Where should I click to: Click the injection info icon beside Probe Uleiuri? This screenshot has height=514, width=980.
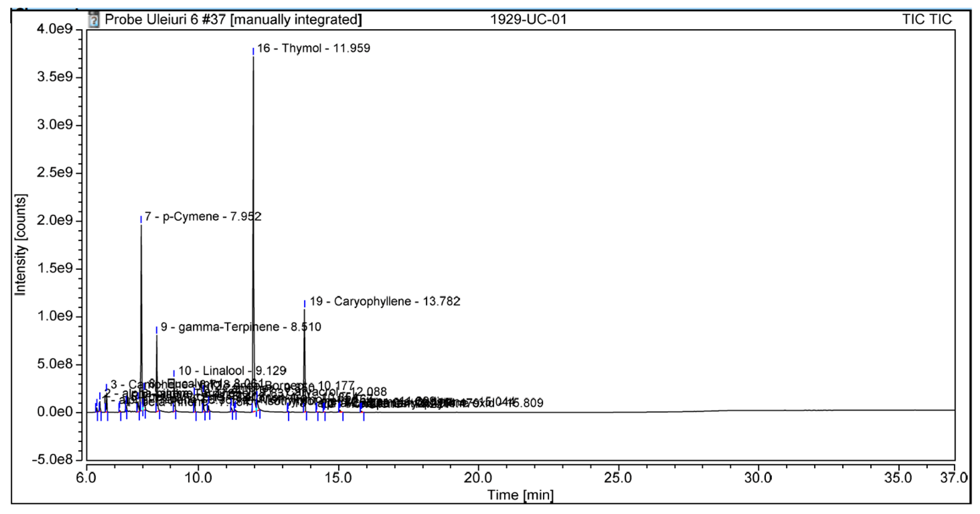point(94,19)
